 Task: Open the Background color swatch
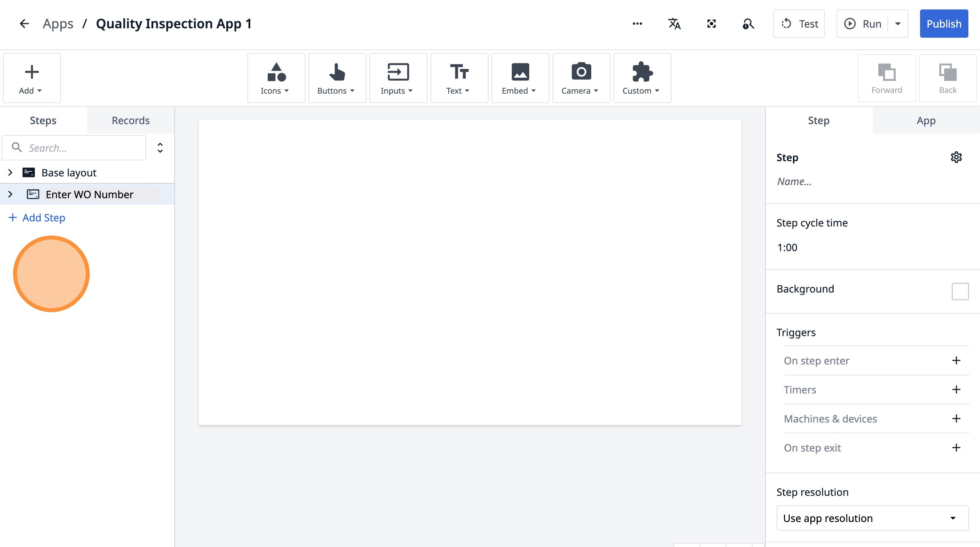coord(959,291)
